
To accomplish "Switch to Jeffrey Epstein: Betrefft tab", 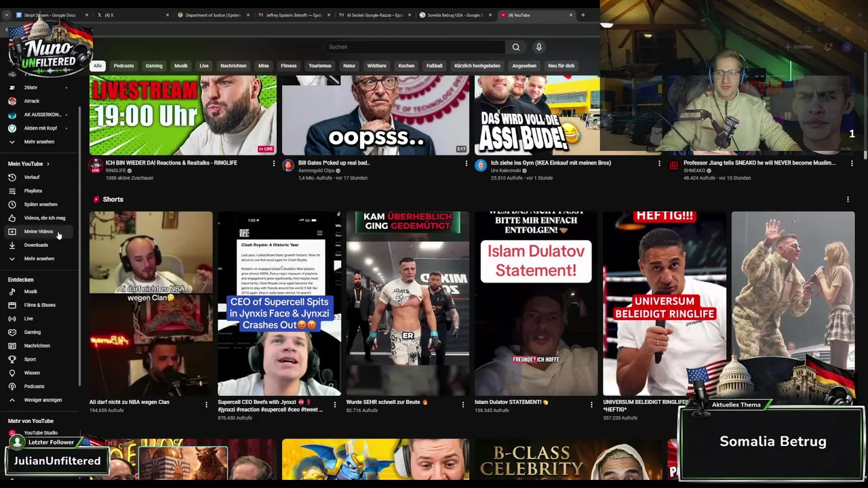I will [294, 15].
